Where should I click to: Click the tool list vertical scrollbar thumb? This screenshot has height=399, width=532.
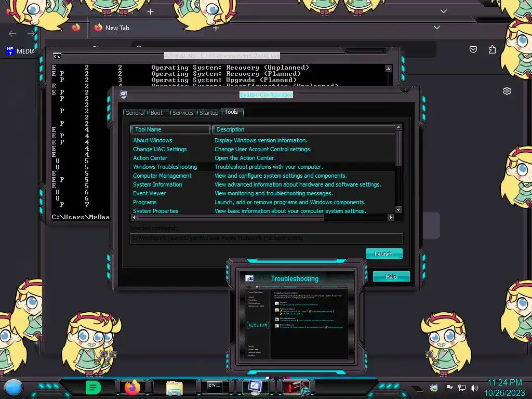pyautogui.click(x=399, y=149)
